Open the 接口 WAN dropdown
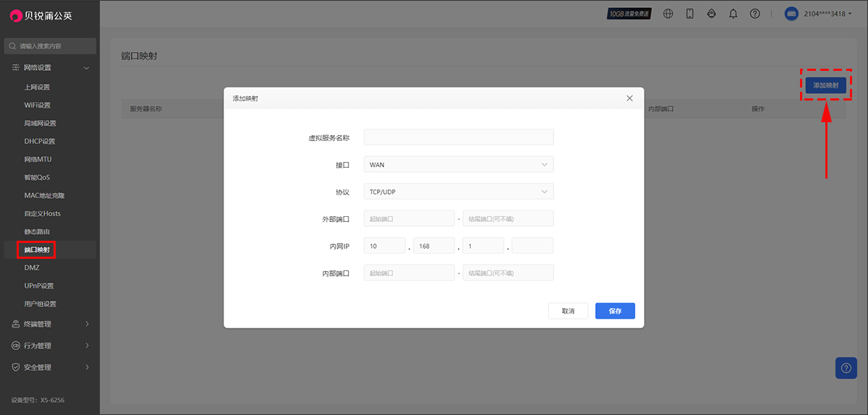This screenshot has height=415, width=868. (458, 165)
